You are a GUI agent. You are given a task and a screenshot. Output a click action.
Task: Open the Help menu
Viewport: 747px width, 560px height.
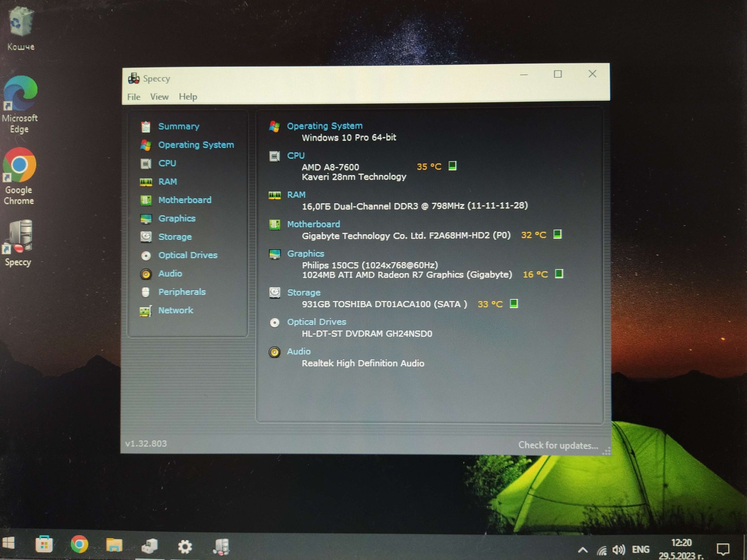(187, 97)
